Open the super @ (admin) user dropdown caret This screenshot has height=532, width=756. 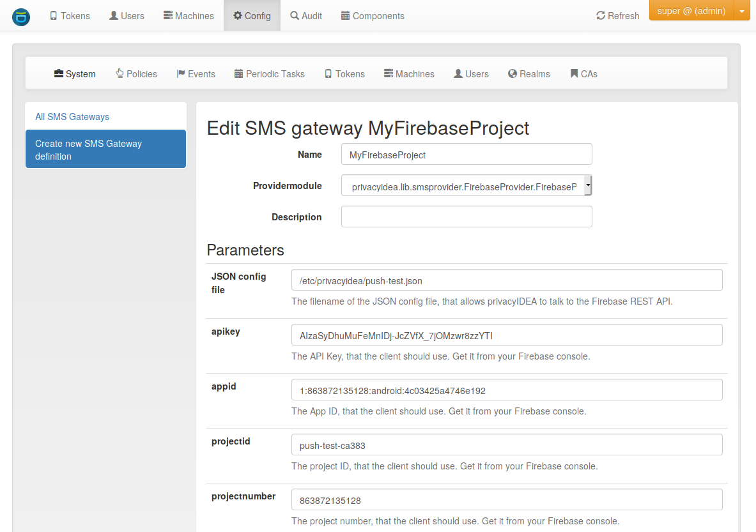[741, 11]
